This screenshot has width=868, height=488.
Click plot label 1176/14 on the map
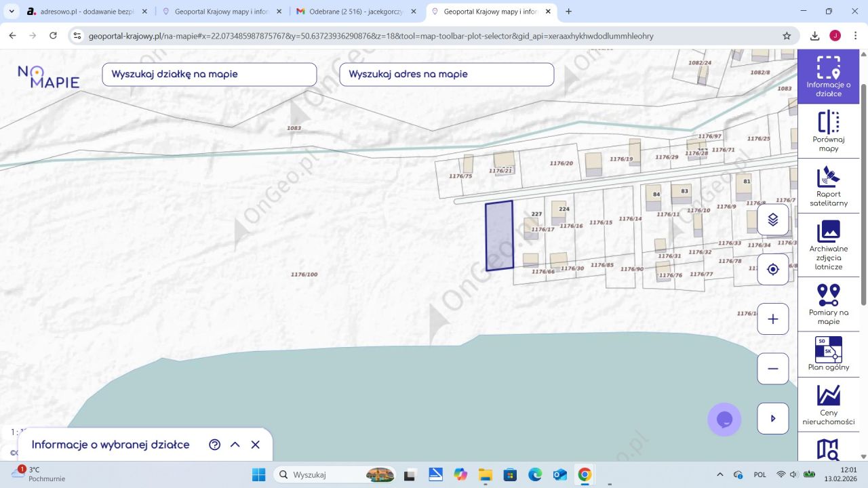630,219
